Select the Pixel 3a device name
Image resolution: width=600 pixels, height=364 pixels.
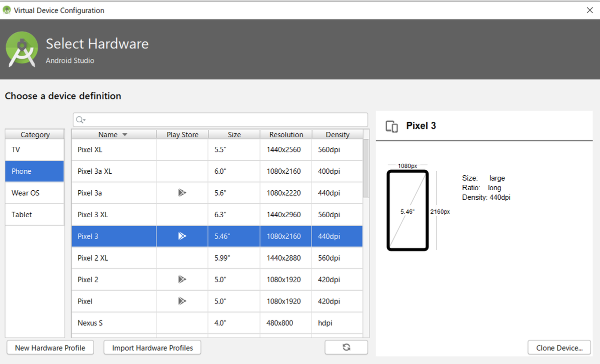(x=90, y=193)
